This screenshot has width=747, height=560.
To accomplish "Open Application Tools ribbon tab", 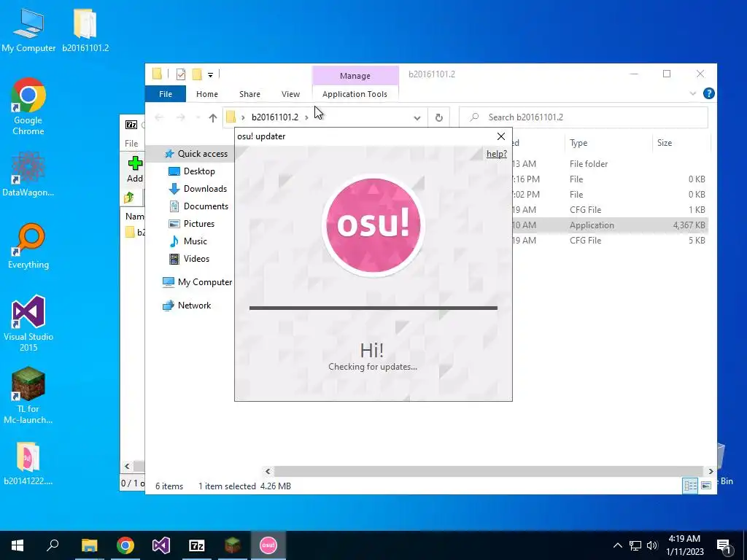I will pyautogui.click(x=355, y=94).
